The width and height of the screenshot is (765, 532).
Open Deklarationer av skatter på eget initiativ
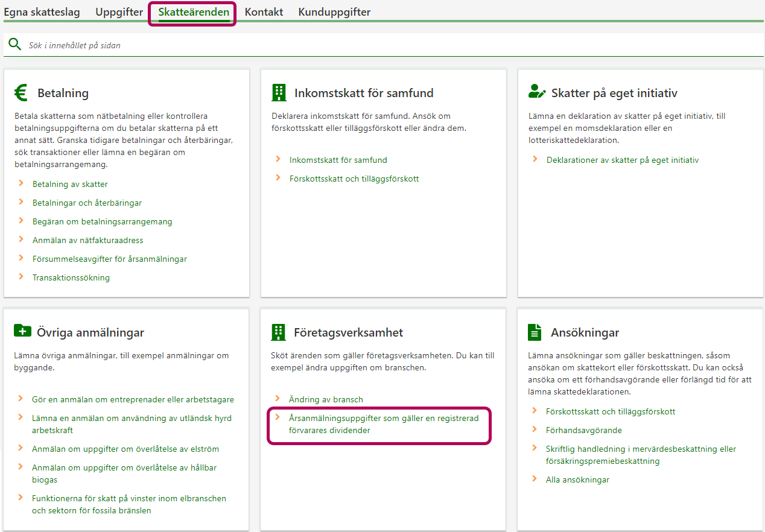click(x=622, y=160)
